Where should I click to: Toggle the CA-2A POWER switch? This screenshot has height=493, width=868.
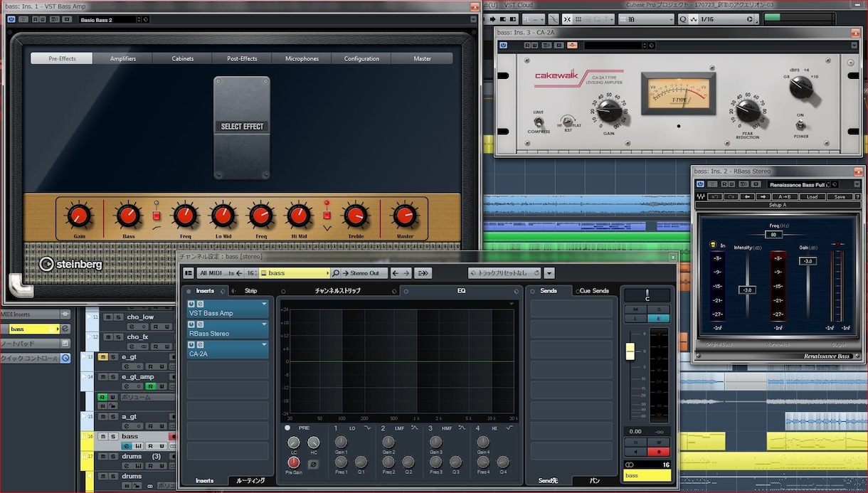[x=801, y=126]
